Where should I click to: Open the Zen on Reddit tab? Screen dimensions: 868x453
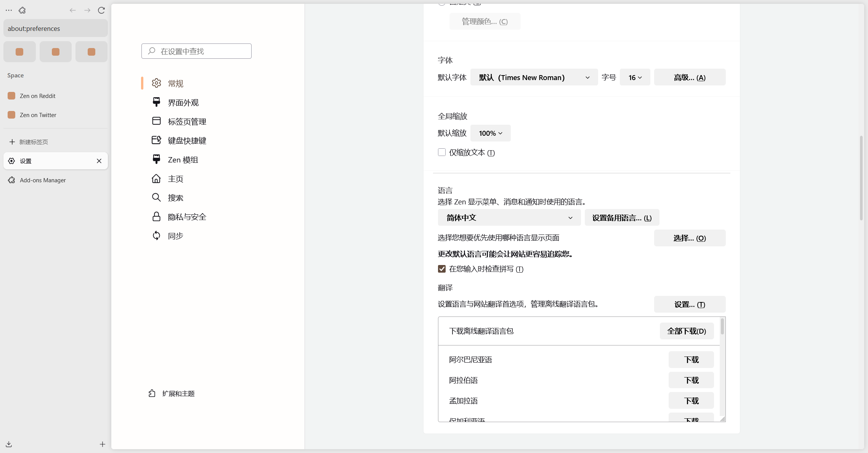click(56, 96)
